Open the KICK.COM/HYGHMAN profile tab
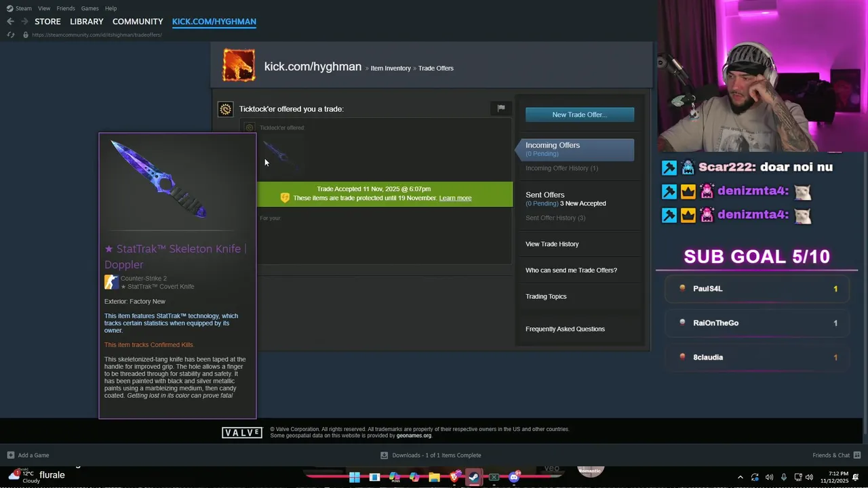This screenshot has height=488, width=868. click(214, 22)
